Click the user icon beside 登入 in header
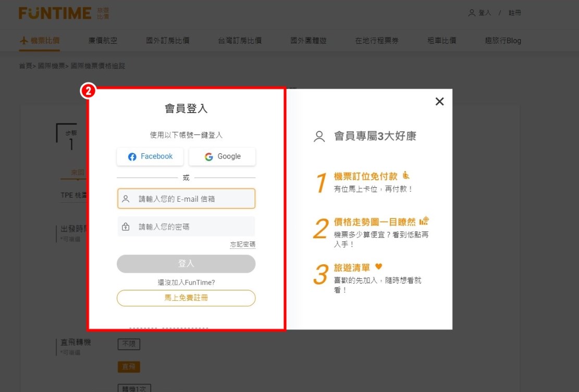The image size is (579, 392). (x=472, y=13)
